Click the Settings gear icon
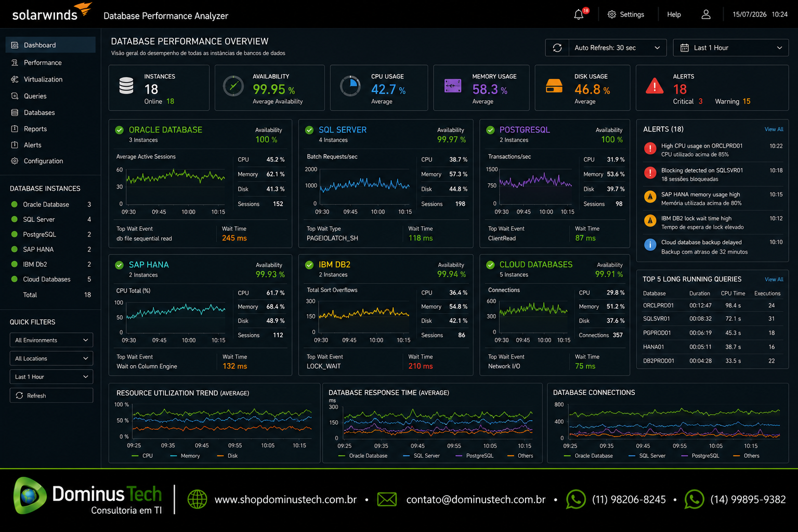This screenshot has height=532, width=798. pyautogui.click(x=612, y=15)
